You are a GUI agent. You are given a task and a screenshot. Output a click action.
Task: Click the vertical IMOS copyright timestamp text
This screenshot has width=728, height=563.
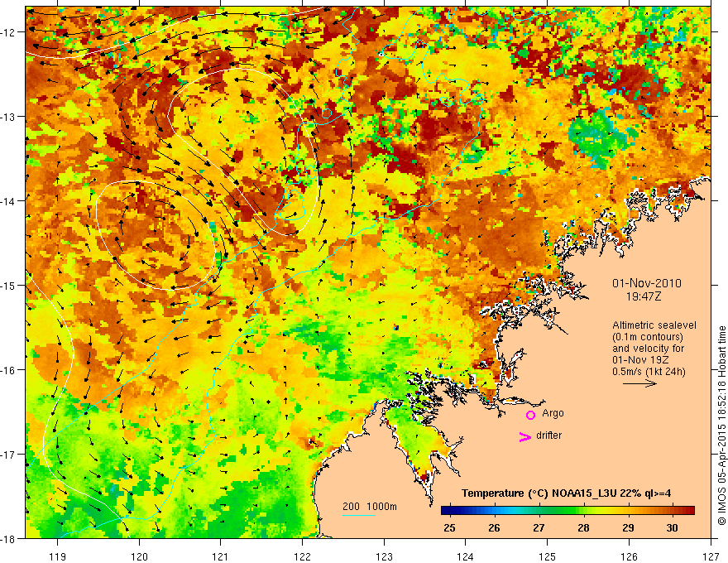721,426
